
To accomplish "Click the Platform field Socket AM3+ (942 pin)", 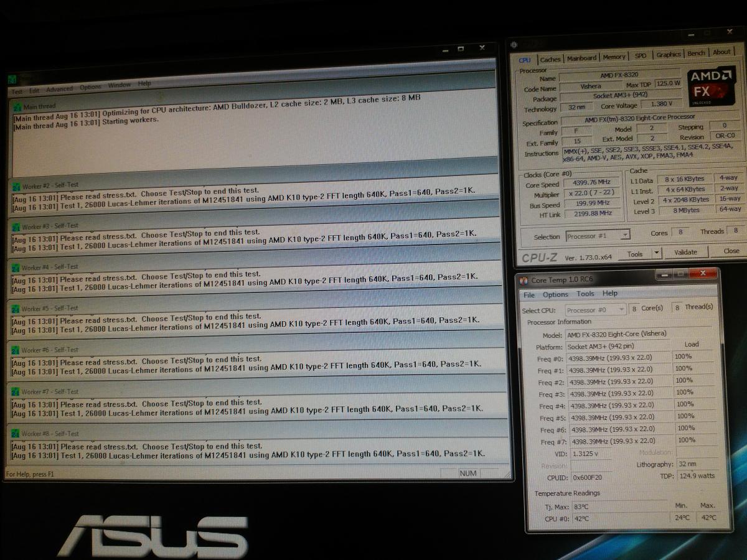I will pyautogui.click(x=618, y=347).
